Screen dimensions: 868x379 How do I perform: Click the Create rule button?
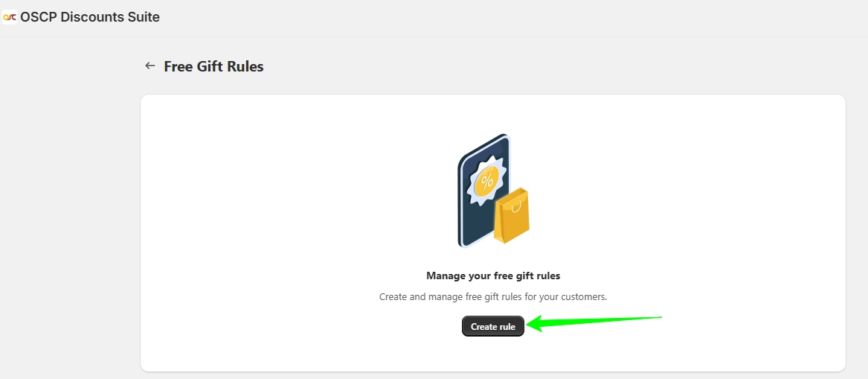point(492,326)
